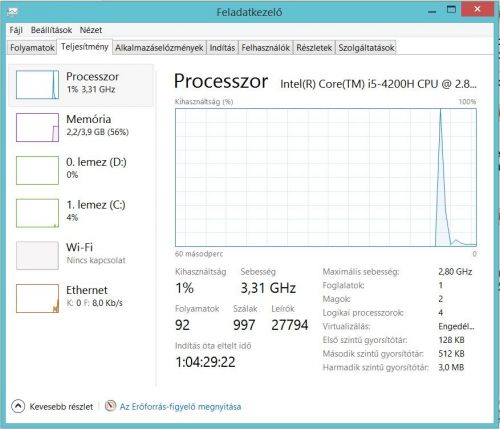Click the Logikai processzorok label
Screen dimensions: 500x429
[363, 313]
